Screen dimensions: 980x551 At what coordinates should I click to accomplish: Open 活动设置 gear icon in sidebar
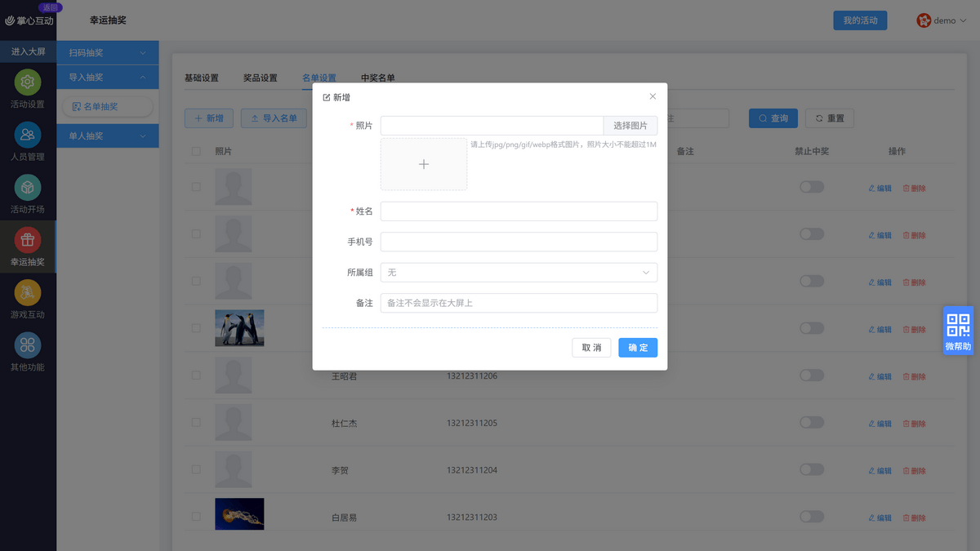(x=27, y=82)
